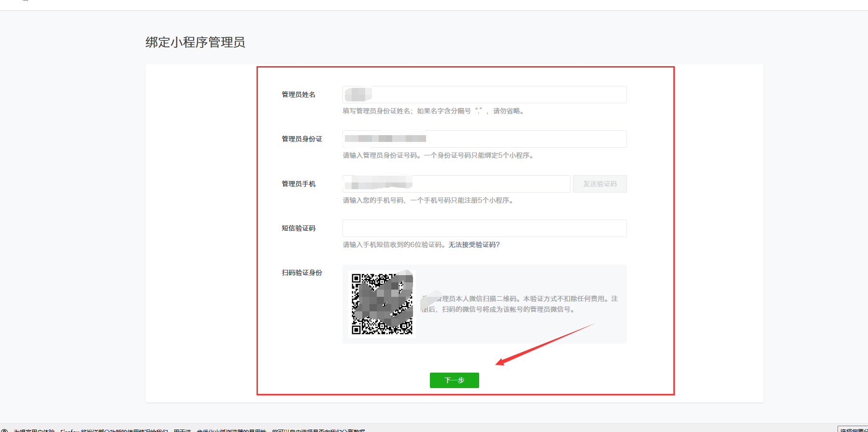Click the 管理员姓名 label
Screen dimensions: 868x432
point(299,95)
